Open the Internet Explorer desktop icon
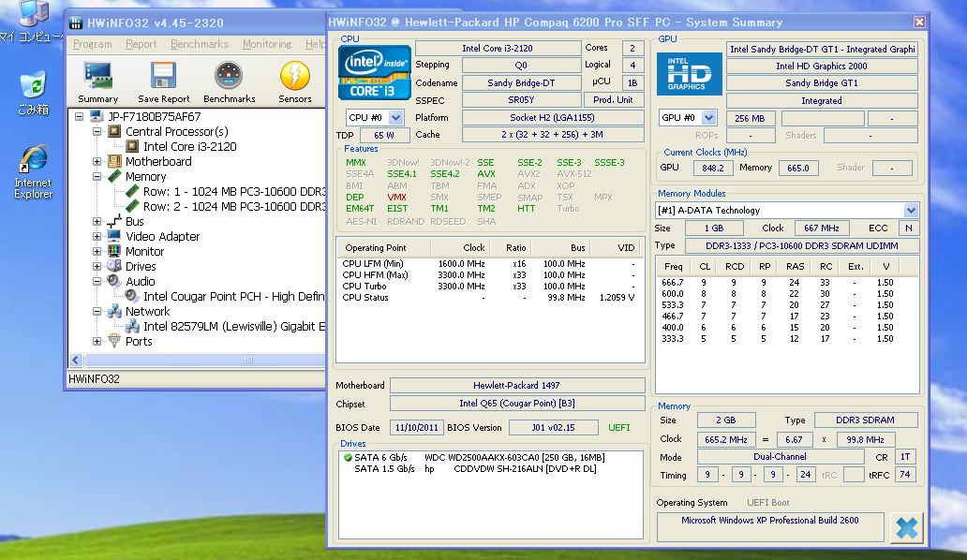The image size is (967, 560). (34, 172)
